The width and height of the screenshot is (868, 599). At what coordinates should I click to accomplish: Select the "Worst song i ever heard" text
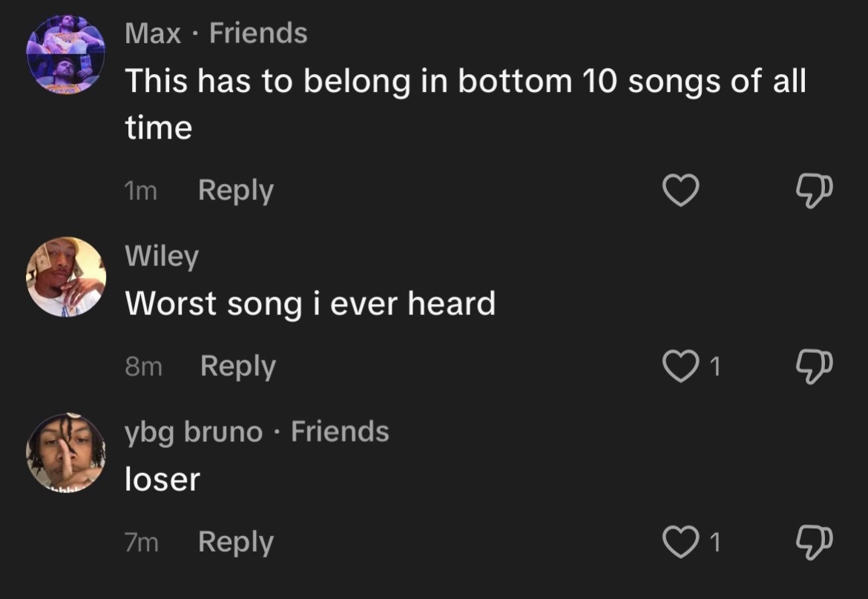310,304
